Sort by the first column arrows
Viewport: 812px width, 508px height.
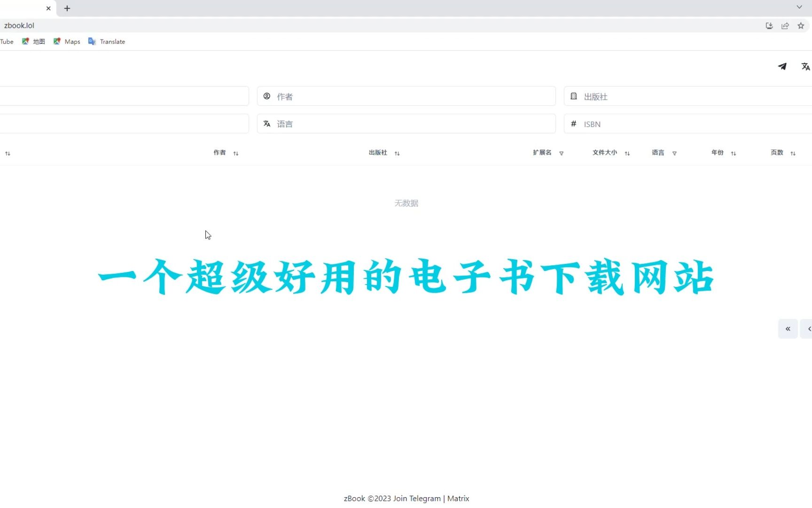(x=8, y=153)
